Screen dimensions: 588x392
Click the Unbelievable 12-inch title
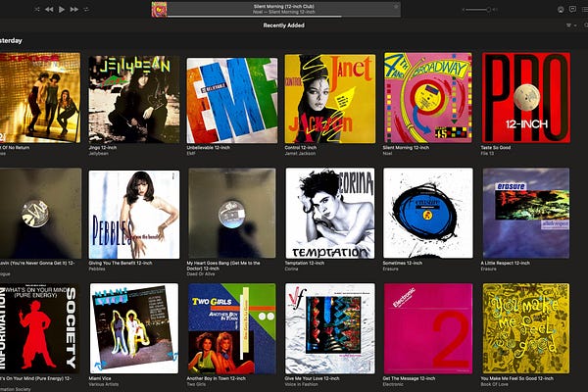(208, 148)
